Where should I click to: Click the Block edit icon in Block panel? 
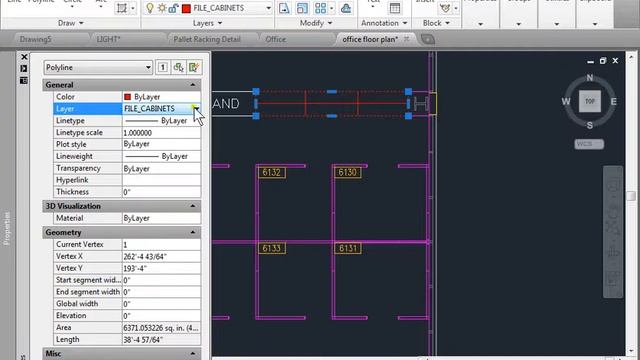tap(445, 8)
